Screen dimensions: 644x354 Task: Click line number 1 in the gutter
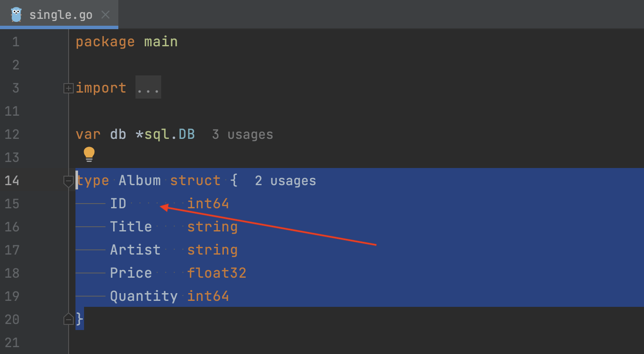click(16, 42)
